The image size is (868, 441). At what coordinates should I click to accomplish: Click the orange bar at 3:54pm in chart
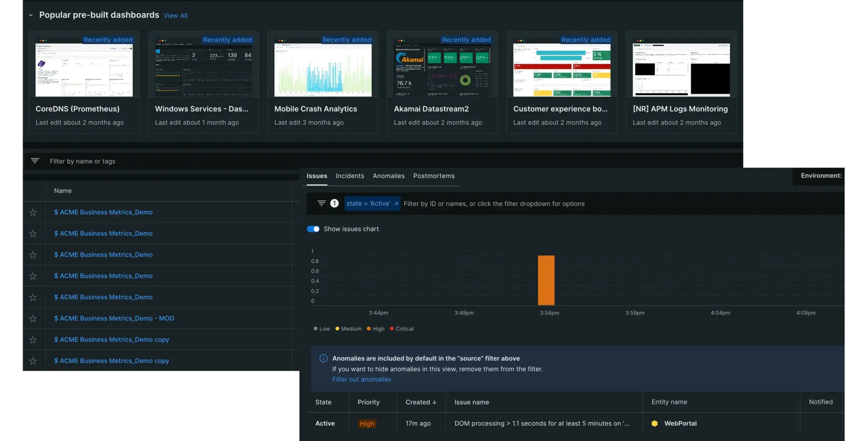point(546,280)
